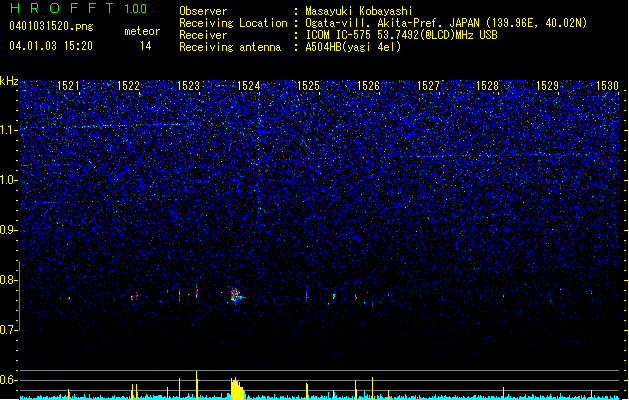Click the kHz axis unit label
Image resolution: width=629 pixels, height=400 pixels.
[9, 81]
